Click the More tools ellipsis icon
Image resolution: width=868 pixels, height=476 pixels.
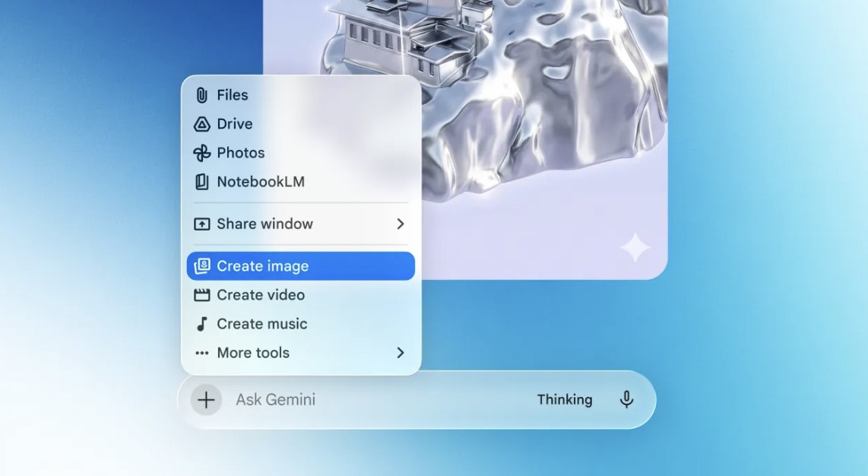tap(201, 353)
